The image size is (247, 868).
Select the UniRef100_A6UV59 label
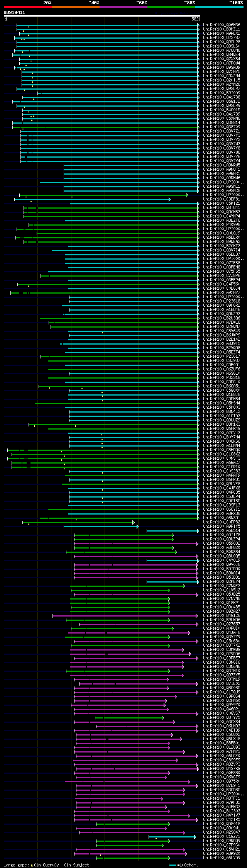222,858
